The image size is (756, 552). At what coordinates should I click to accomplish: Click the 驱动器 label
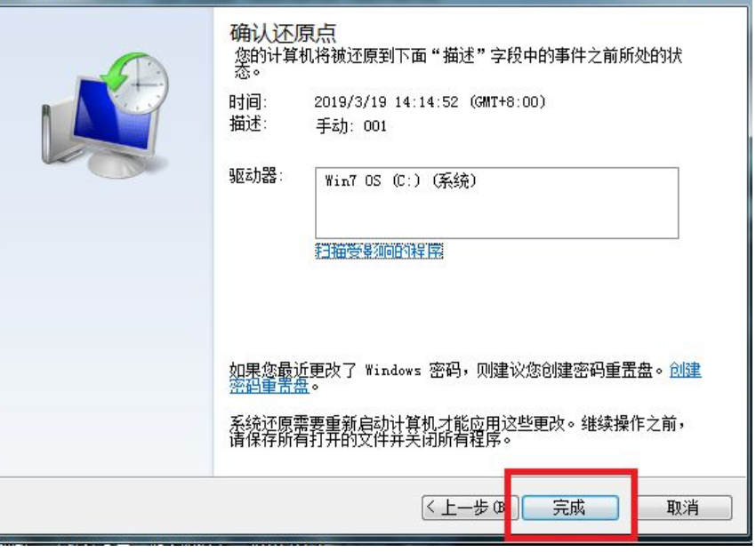pos(257,177)
